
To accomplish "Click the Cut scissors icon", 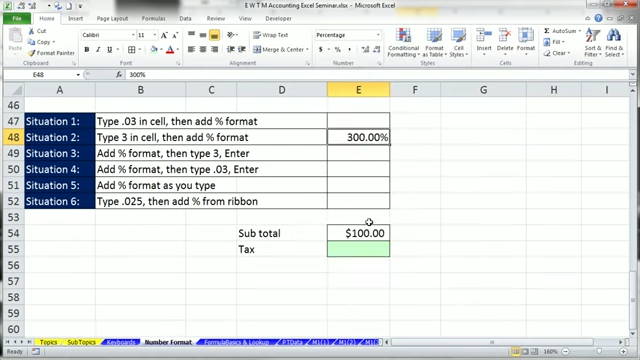I will pyautogui.click(x=31, y=31).
